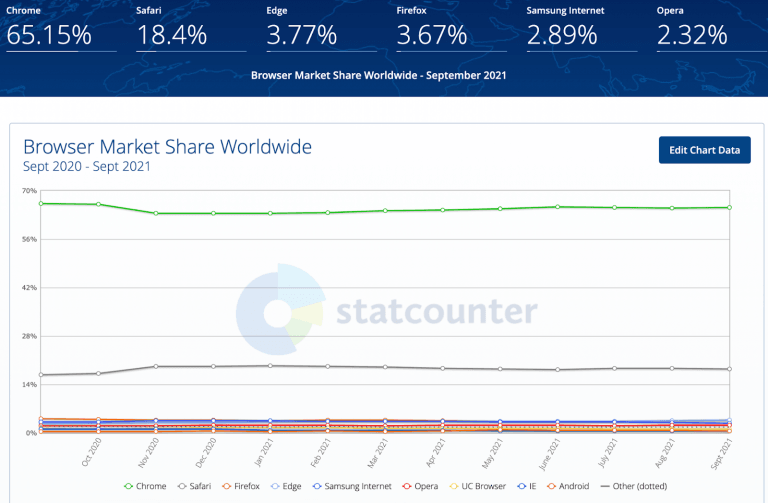Select the Safari 18.4% stat in header
The height and width of the screenshot is (503, 768).
pos(172,30)
